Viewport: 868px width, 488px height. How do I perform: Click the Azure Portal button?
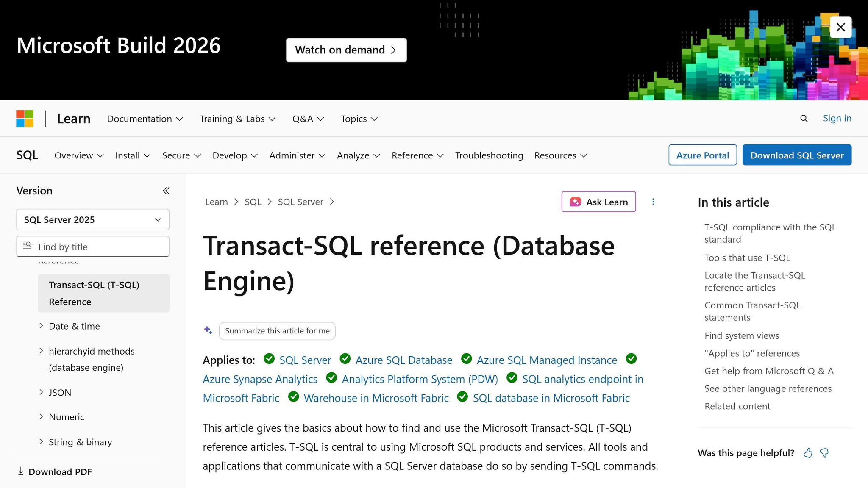click(x=702, y=155)
